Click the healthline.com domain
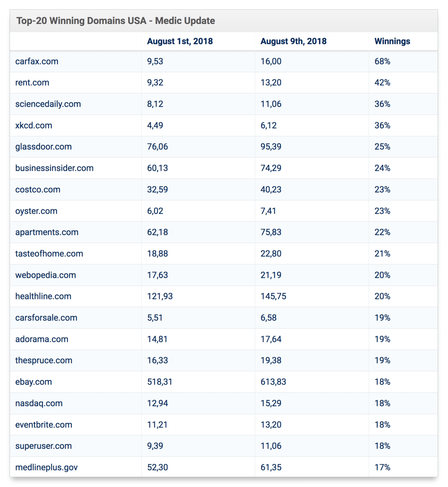Viewport: 448px width, 487px height. click(43, 296)
